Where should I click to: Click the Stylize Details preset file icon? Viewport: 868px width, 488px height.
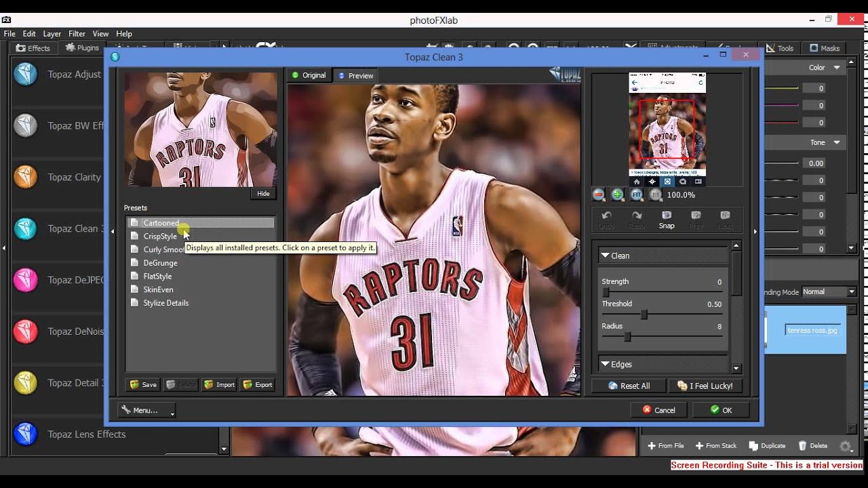tap(134, 303)
